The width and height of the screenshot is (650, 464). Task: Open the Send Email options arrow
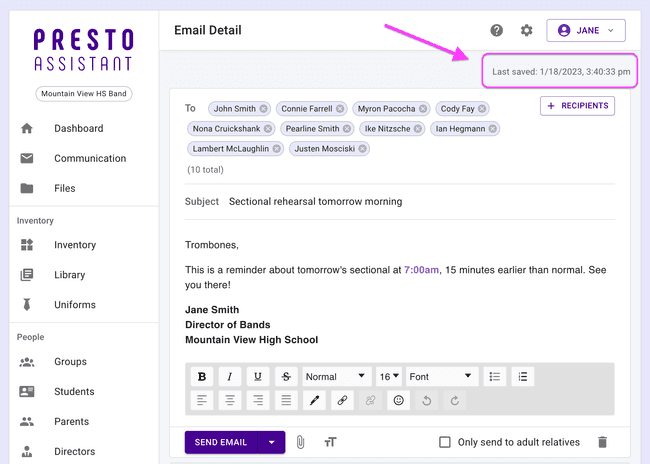pyautogui.click(x=270, y=442)
